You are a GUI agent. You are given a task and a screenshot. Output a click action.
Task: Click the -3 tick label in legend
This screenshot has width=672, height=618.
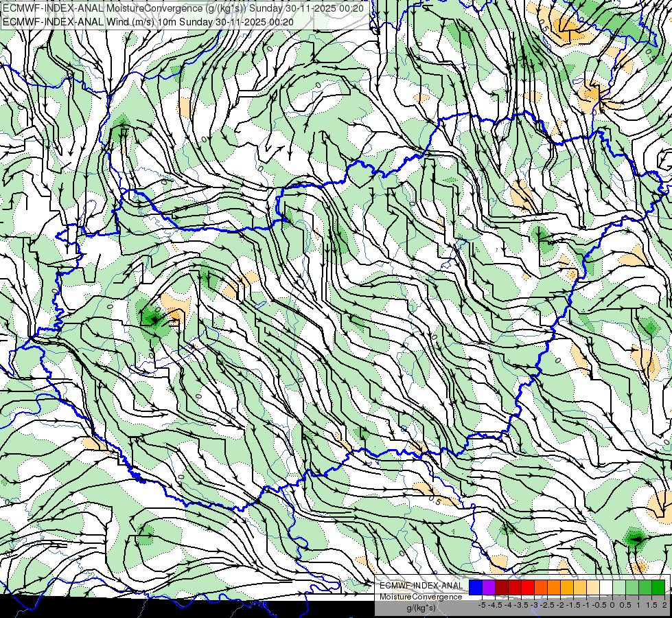click(535, 605)
